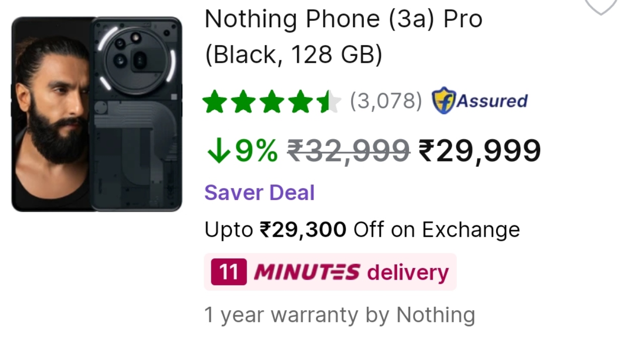Viewport: 644px width, 362px height.
Task: Open the Nothing Phone product thumbnail
Action: point(97,114)
